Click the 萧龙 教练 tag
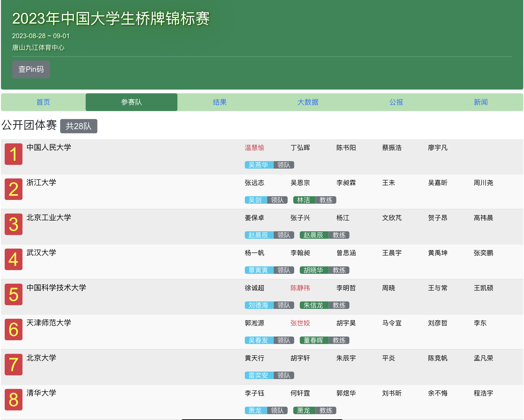Viewport: 524px width, 420px height. [x=315, y=410]
